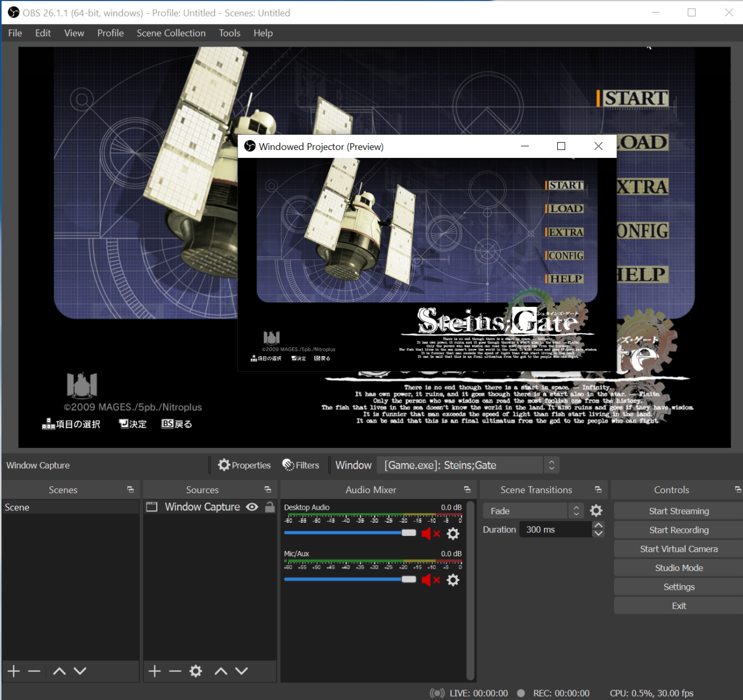Remove the selected scene with minus icon

tap(34, 671)
